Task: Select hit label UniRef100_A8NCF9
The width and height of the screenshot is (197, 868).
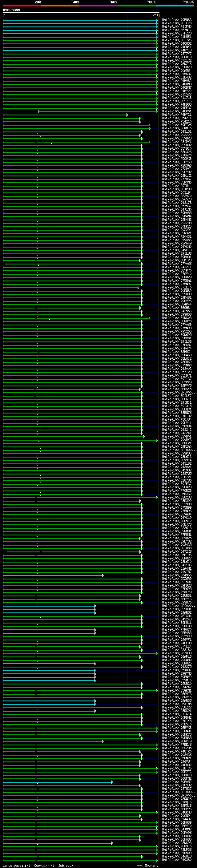Action: click(x=176, y=741)
